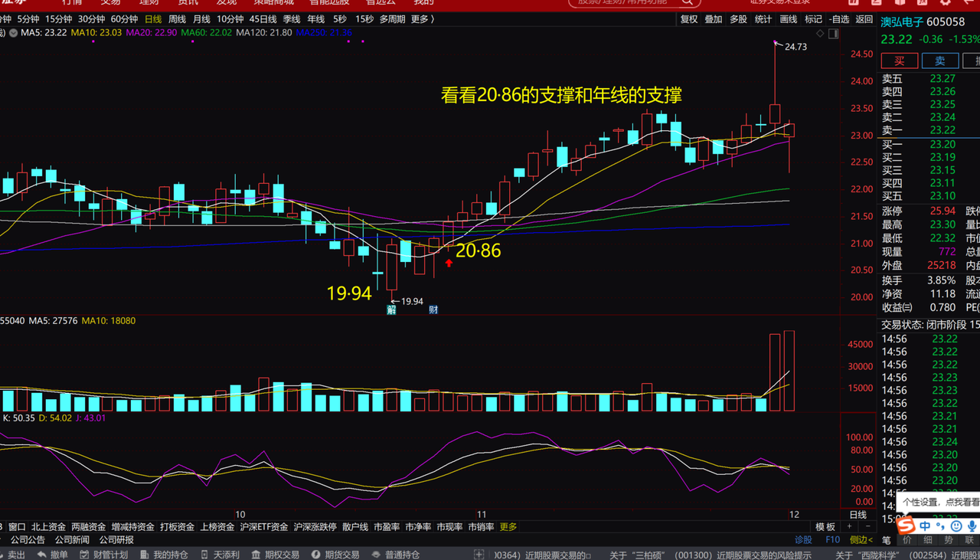Switch chart to 5分钟 period
This screenshot has width=980, height=560.
[x=28, y=19]
